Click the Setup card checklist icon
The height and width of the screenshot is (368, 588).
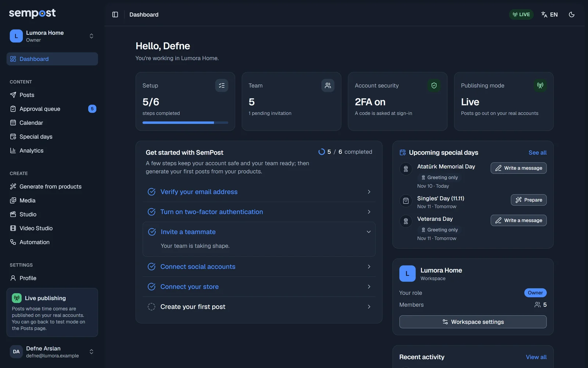coord(222,85)
